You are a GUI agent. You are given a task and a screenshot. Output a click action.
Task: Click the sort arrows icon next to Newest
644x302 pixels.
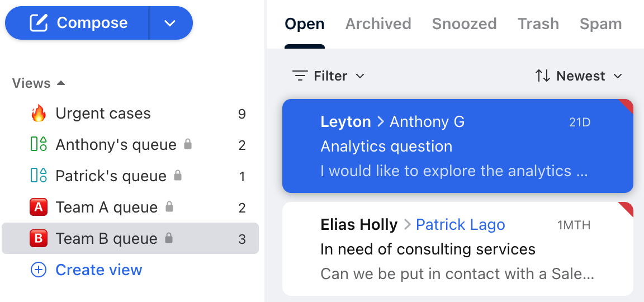pyautogui.click(x=542, y=75)
